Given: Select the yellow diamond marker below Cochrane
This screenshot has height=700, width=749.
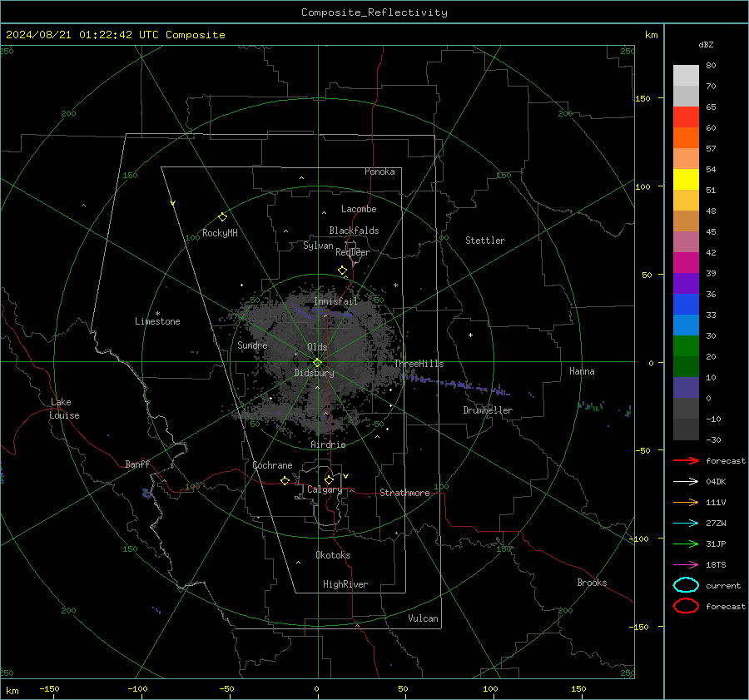Looking at the screenshot, I should pyautogui.click(x=285, y=480).
